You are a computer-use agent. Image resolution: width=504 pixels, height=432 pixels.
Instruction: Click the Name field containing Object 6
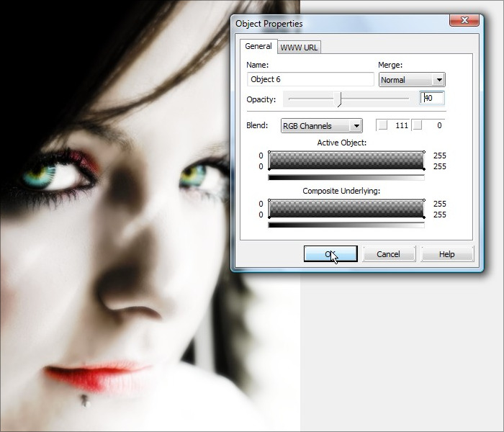click(x=310, y=79)
